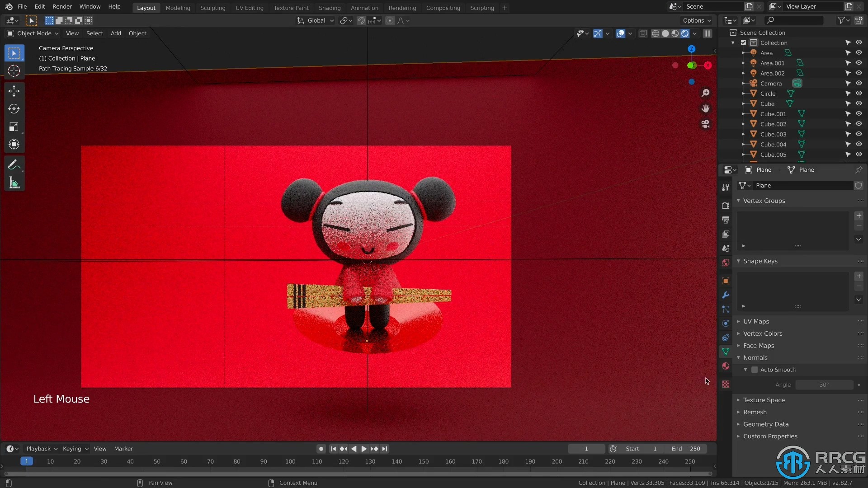Viewport: 868px width, 488px height.
Task: Drag the Path Tracing Sample progress bar
Action: [x=73, y=68]
